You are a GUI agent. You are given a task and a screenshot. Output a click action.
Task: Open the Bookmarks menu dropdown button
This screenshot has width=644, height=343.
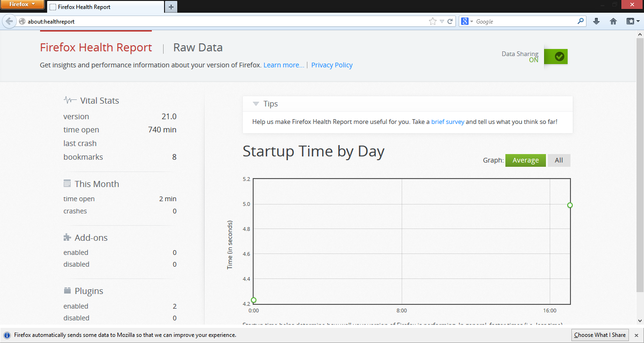[633, 21]
